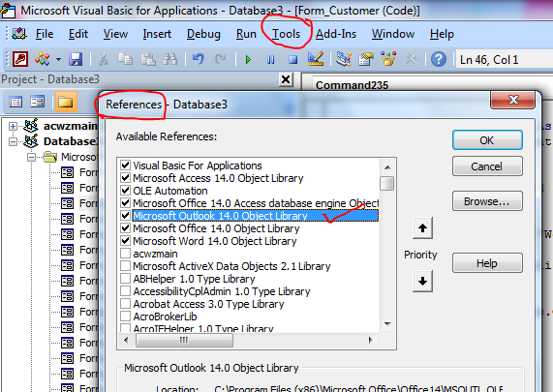The image size is (553, 392).
Task: Toggle Design Mode icon
Action: point(316,59)
